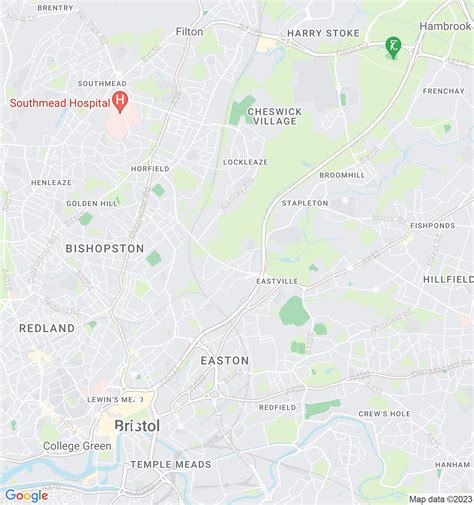This screenshot has width=474, height=505.
Task: Click the HORFIELD label
Action: (x=150, y=169)
